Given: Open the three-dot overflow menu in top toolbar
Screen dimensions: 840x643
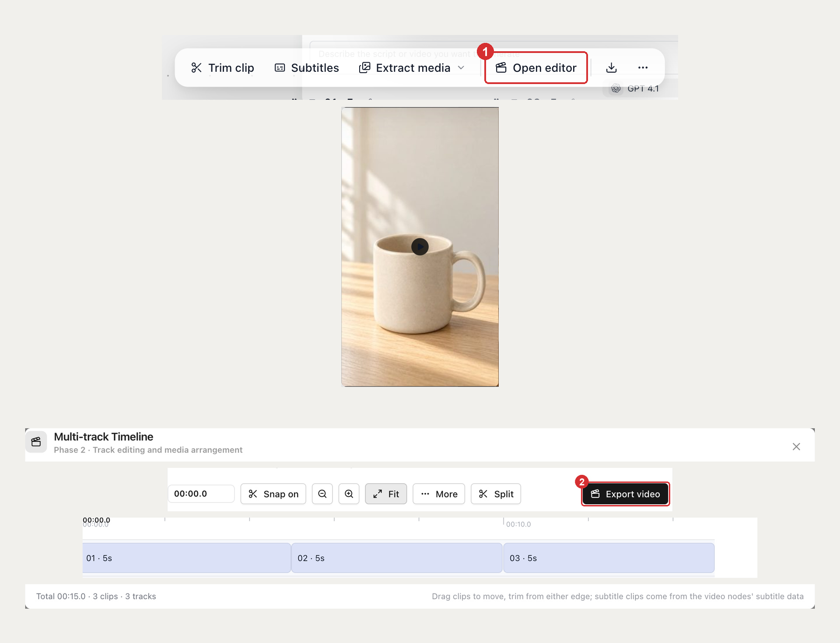Looking at the screenshot, I should pos(643,68).
